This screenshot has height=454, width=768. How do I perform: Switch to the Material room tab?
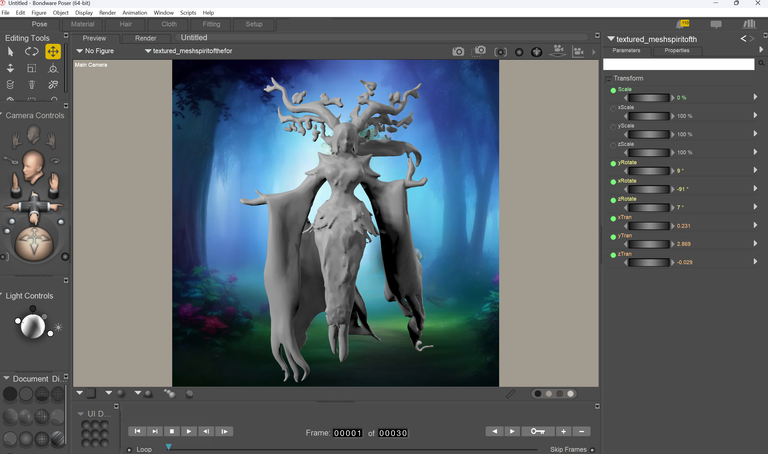pos(82,24)
